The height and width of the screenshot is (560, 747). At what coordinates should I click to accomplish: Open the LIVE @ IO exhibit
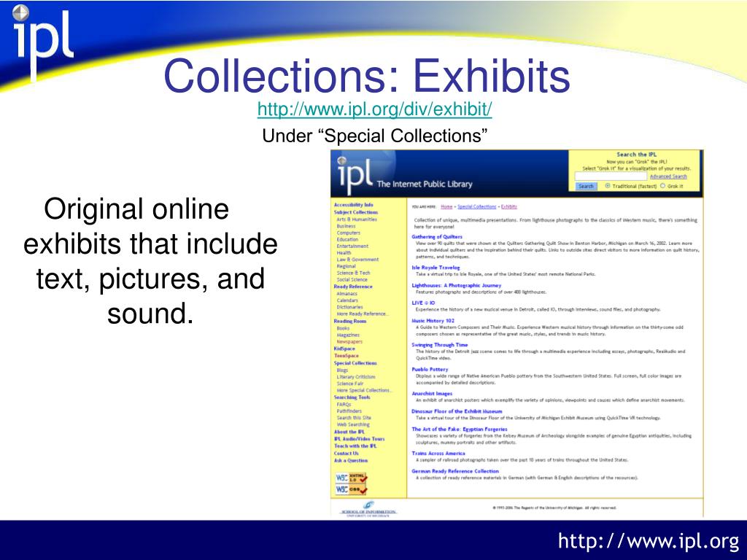click(423, 303)
